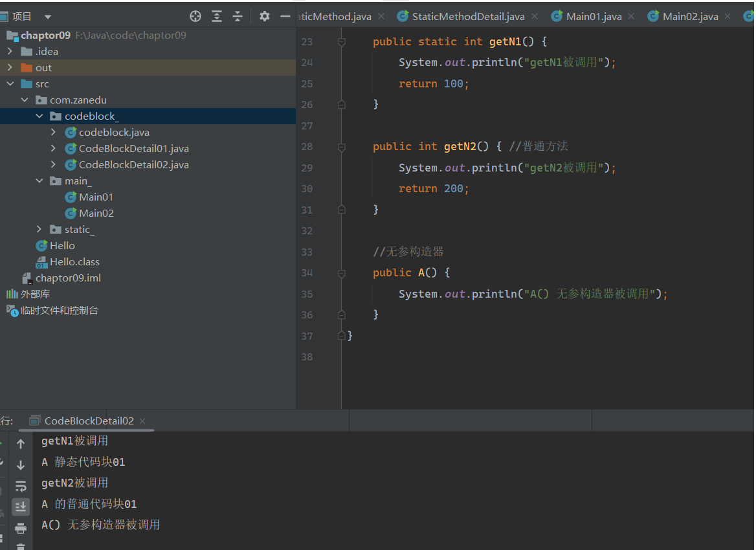Toggle fold marker at line 23
This screenshot has width=756, height=550.
[x=341, y=42]
